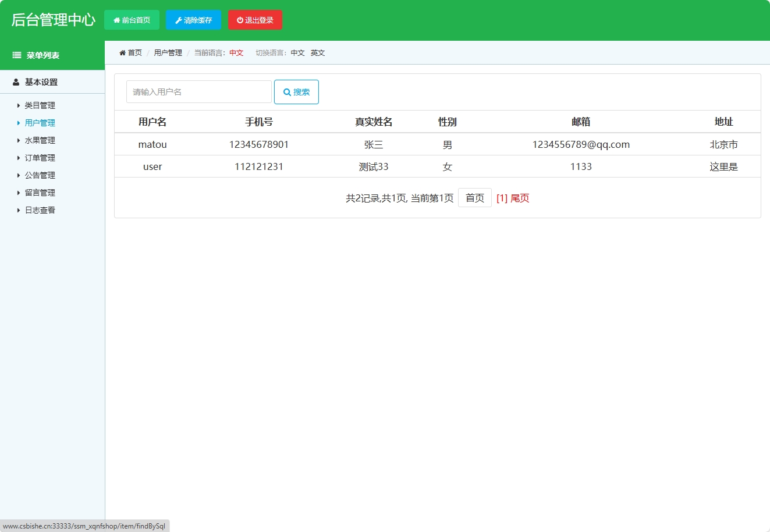Viewport: 770px width, 532px height.
Task: Click the 尾页 pagination link
Action: click(x=519, y=198)
